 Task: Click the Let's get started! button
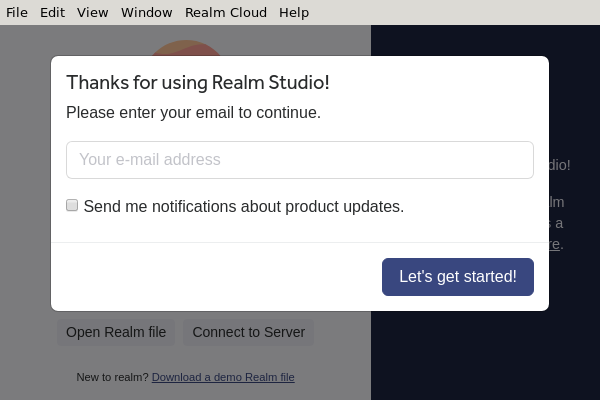point(458,277)
